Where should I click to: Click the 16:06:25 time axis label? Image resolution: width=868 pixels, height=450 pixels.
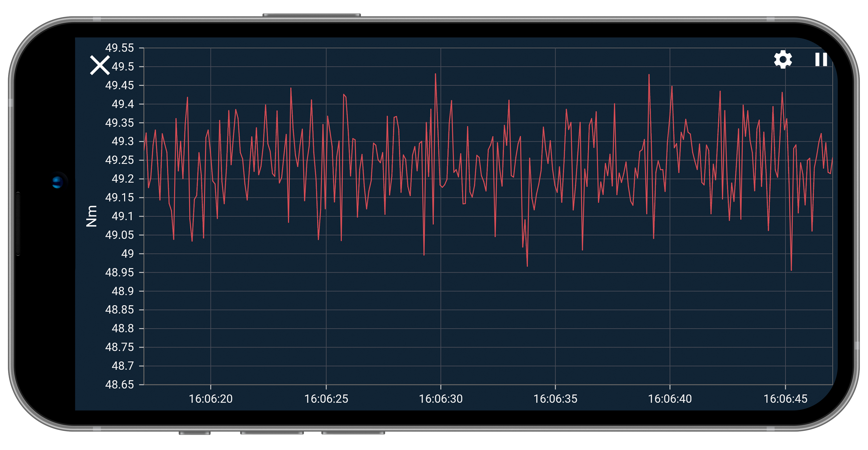click(x=326, y=399)
